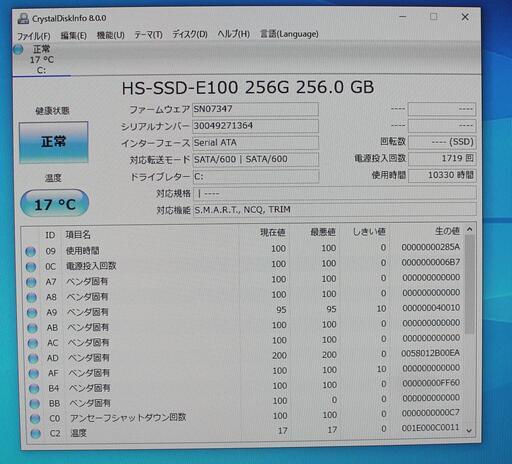Open the ファイル(F) menu
512x464 pixels.
coord(34,36)
